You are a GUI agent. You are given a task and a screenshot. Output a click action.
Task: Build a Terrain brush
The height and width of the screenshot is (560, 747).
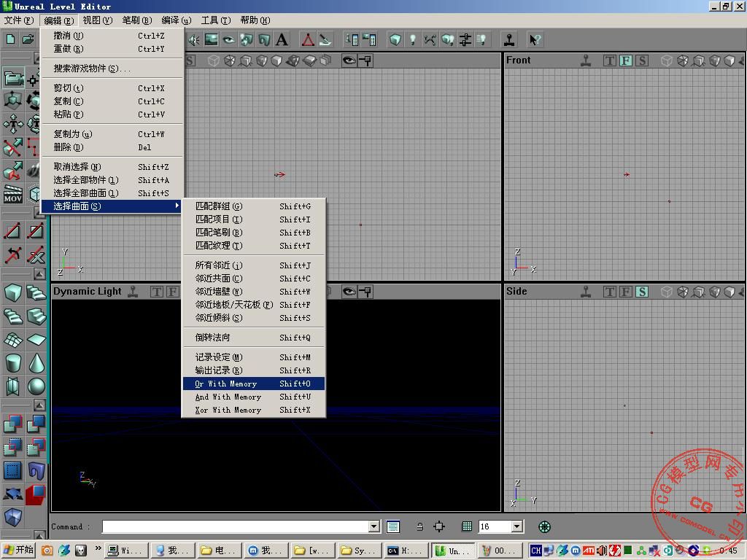pyautogui.click(x=13, y=339)
